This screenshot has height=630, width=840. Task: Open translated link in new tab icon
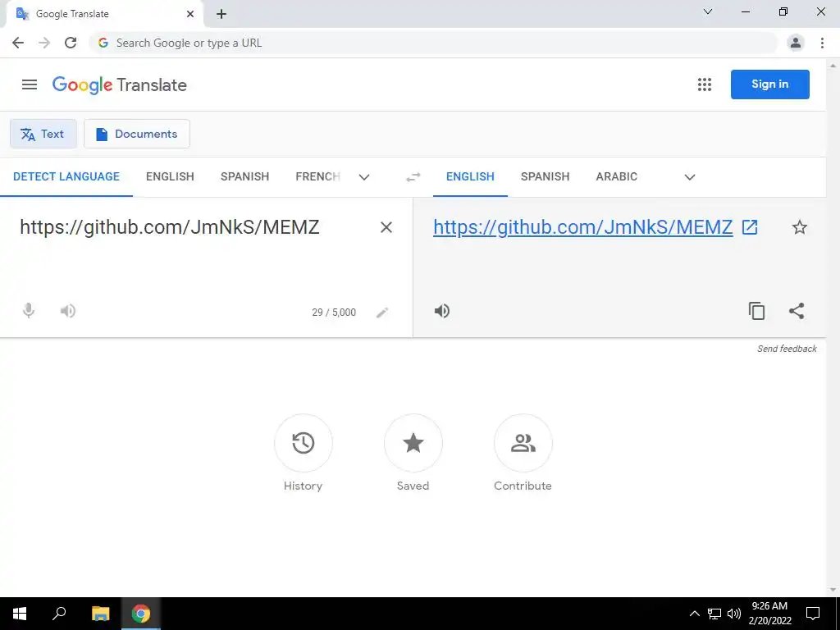(750, 227)
